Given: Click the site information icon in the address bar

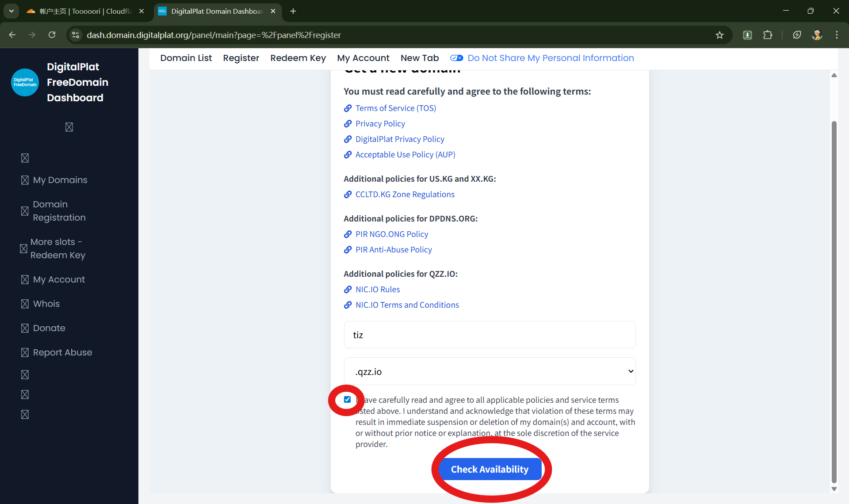Looking at the screenshot, I should click(76, 35).
